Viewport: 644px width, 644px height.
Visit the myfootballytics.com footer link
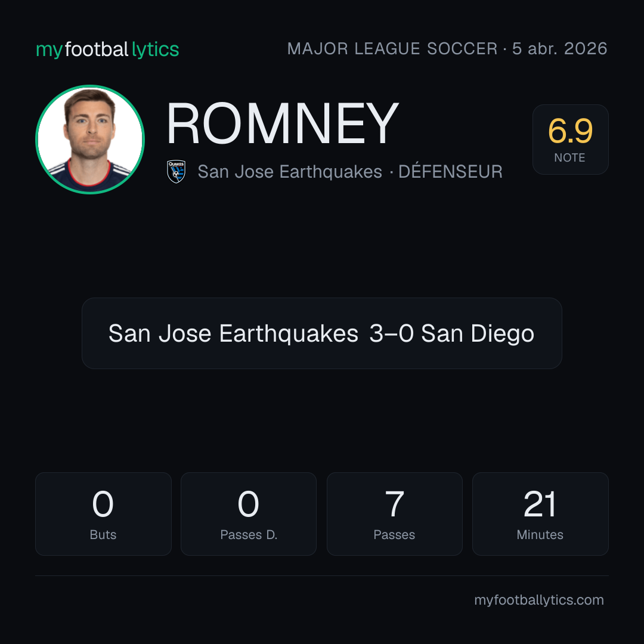click(539, 600)
